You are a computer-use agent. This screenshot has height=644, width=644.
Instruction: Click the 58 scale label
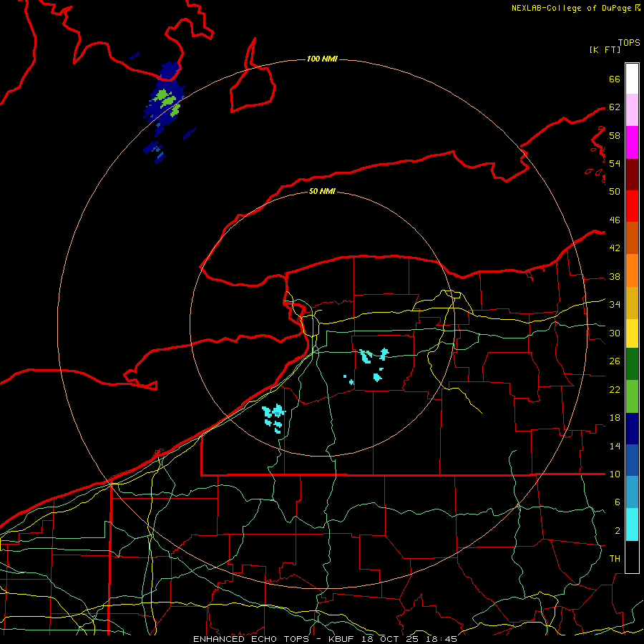pos(615,135)
